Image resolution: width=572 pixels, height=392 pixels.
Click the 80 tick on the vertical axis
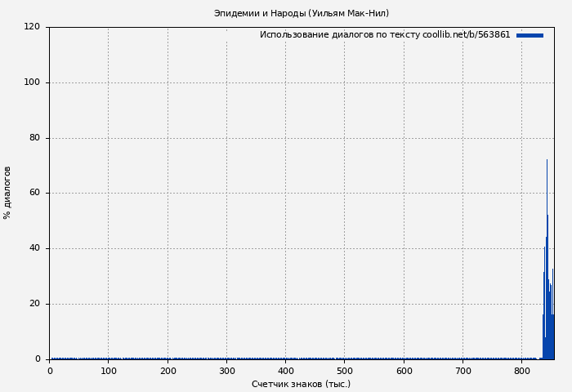[x=34, y=138]
